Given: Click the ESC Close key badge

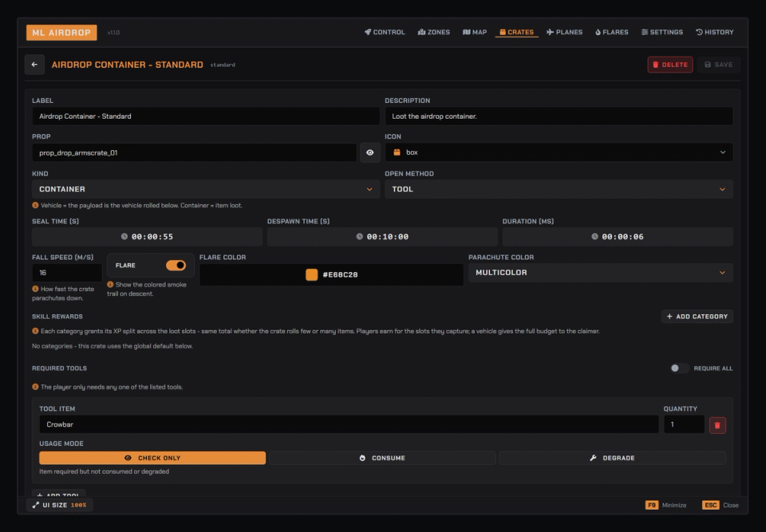Looking at the screenshot, I should tap(711, 505).
